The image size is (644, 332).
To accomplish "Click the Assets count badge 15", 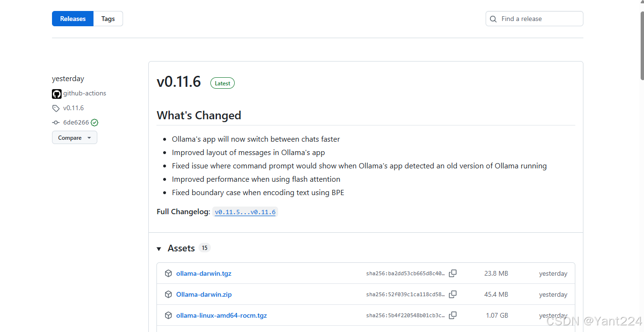I will (205, 248).
